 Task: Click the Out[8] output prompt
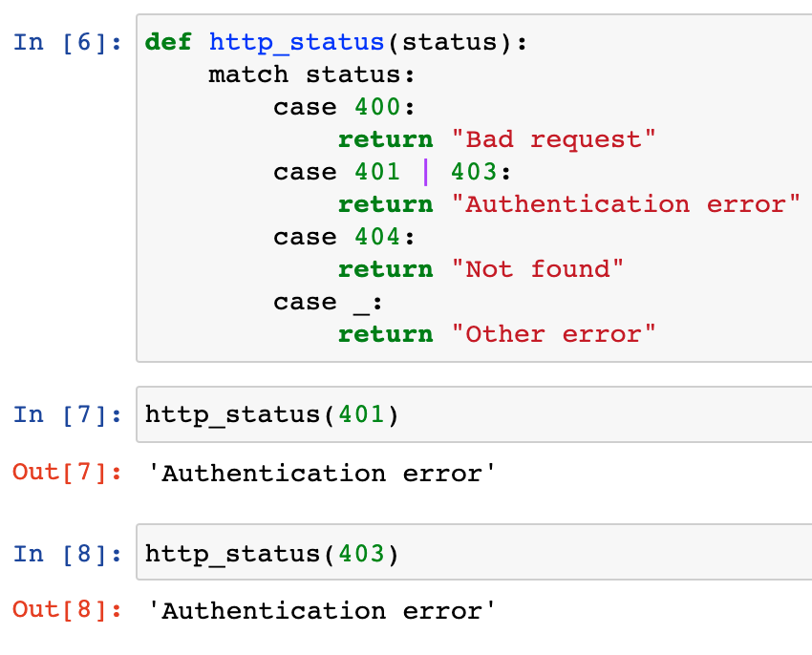pos(67,611)
